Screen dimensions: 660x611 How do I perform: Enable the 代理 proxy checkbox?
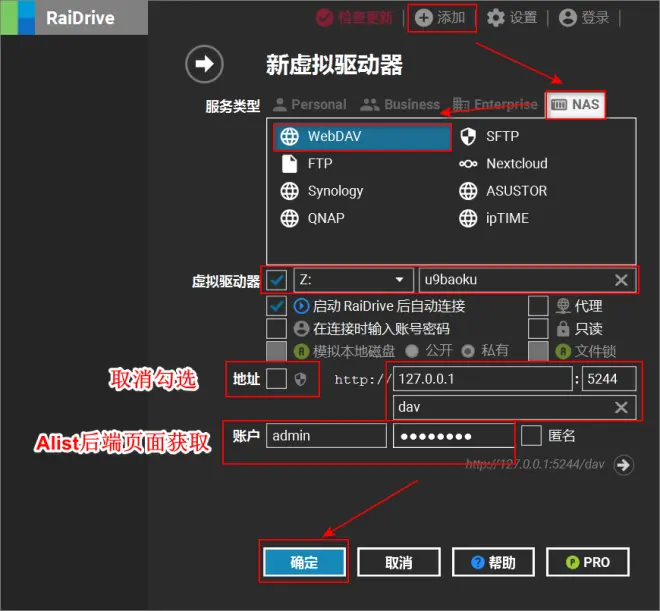coord(538,306)
